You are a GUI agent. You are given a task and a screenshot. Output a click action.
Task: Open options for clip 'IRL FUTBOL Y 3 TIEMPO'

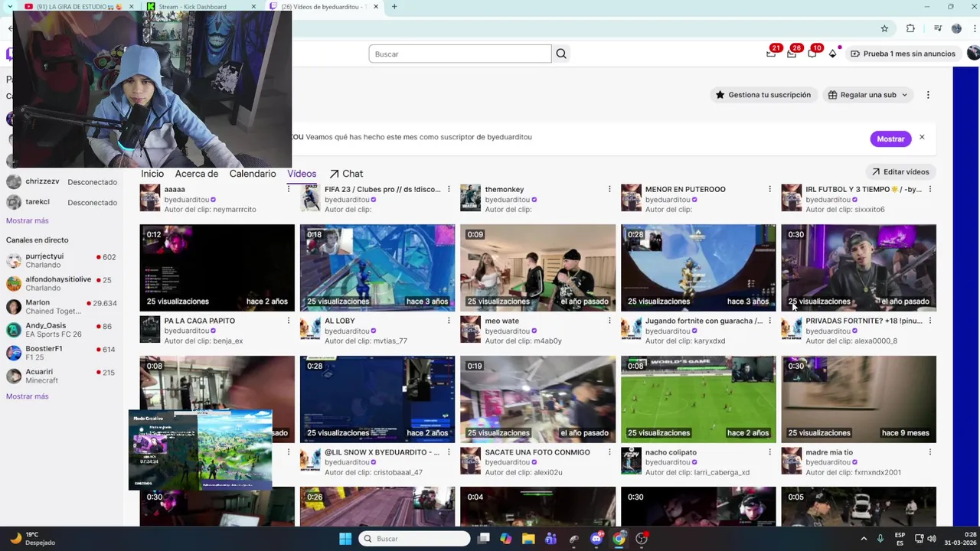930,189
